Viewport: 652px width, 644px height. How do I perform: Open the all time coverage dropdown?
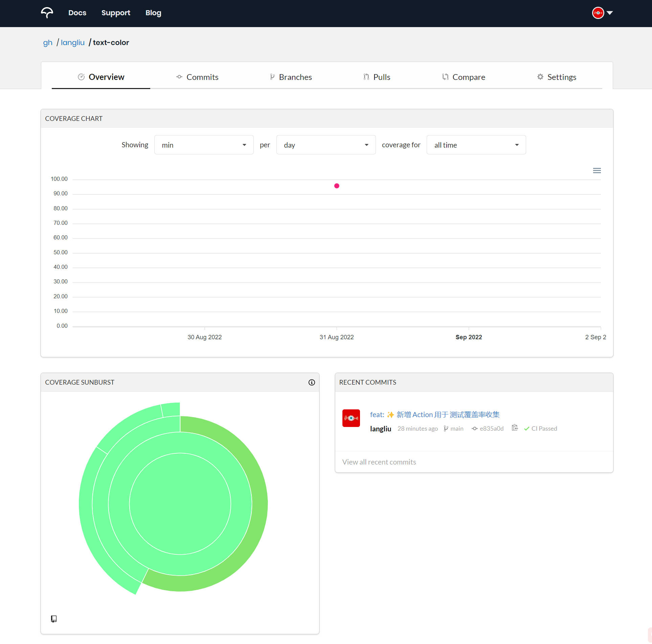point(475,145)
